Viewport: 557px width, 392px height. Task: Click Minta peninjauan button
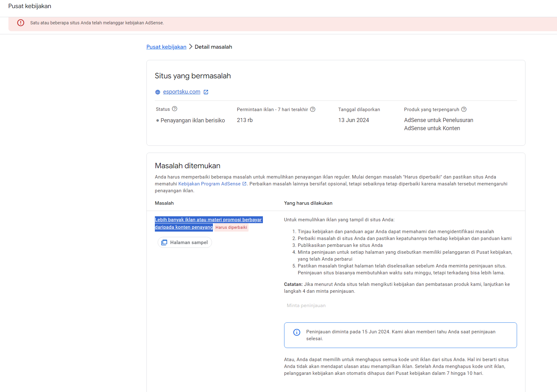[x=306, y=306]
